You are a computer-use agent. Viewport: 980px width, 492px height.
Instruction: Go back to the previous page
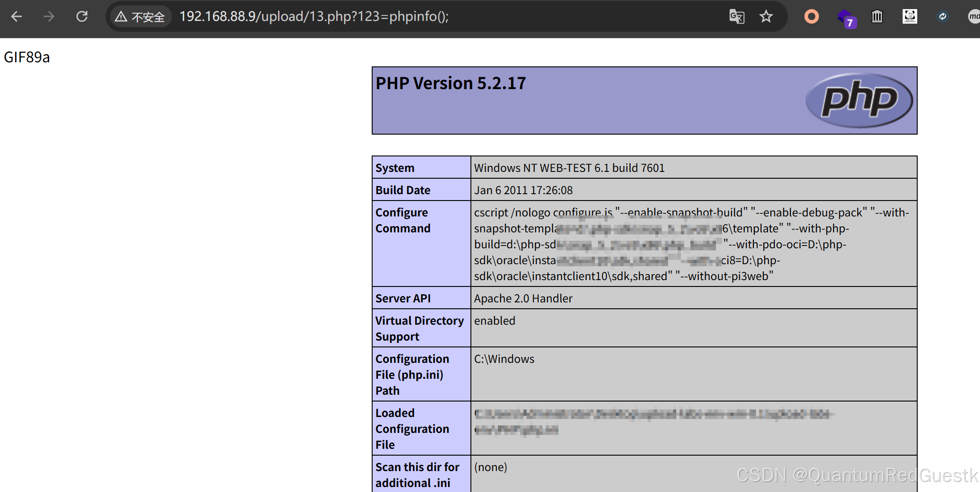click(x=16, y=17)
